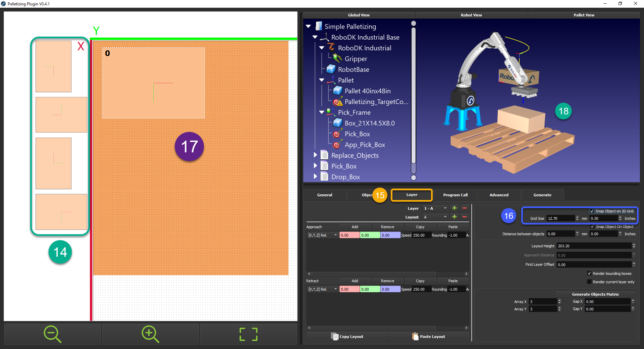Click the fit-to-view brackets icon
The width and height of the screenshot is (644, 349).
point(248,334)
